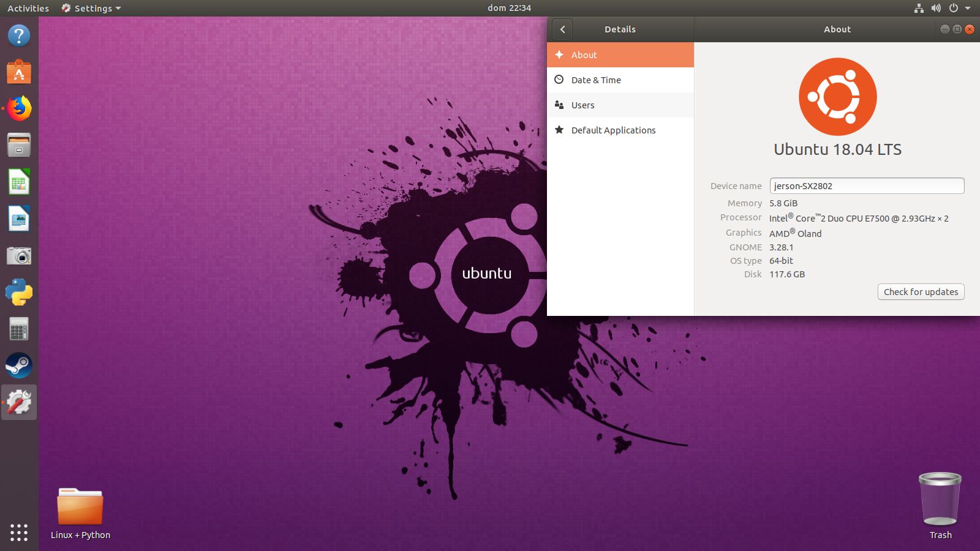
Task: Click the Device name input field
Action: pyautogui.click(x=866, y=186)
